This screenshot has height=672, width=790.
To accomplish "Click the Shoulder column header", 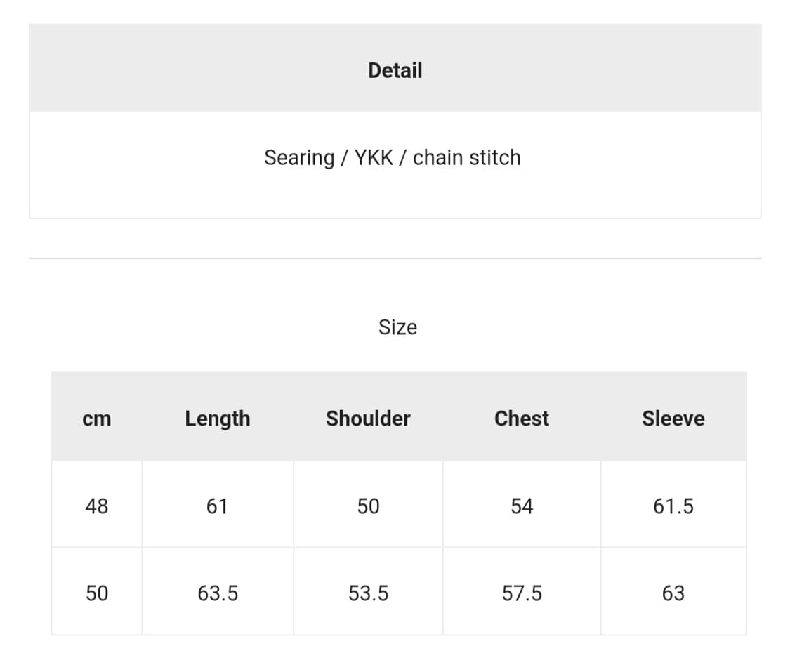I will [368, 419].
